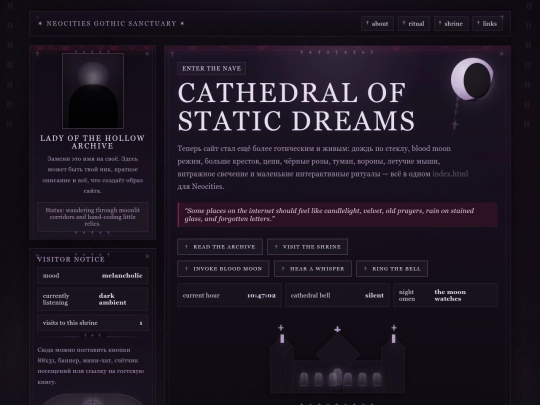This screenshot has height=405, width=540.
Task: Click the current hour clock tile
Action: click(229, 295)
